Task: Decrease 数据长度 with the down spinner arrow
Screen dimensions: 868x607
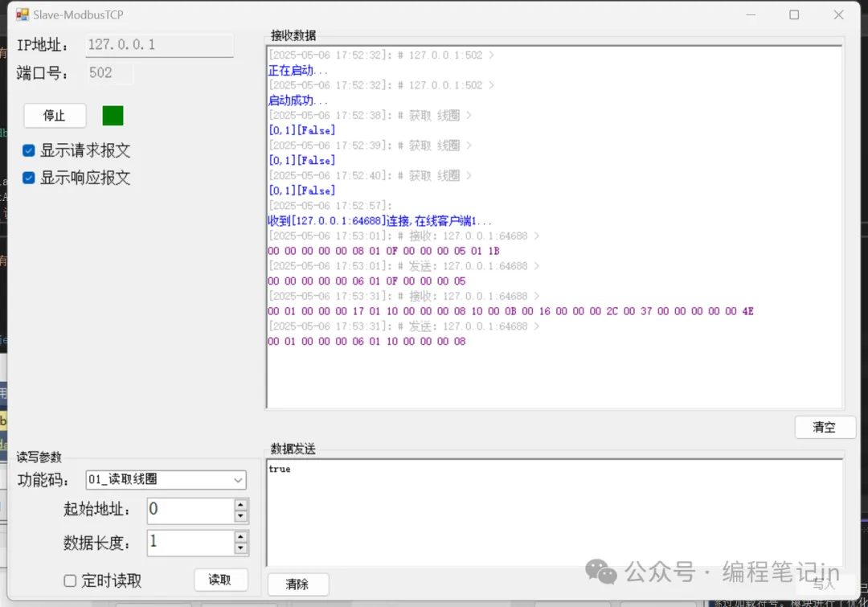Action: [241, 548]
